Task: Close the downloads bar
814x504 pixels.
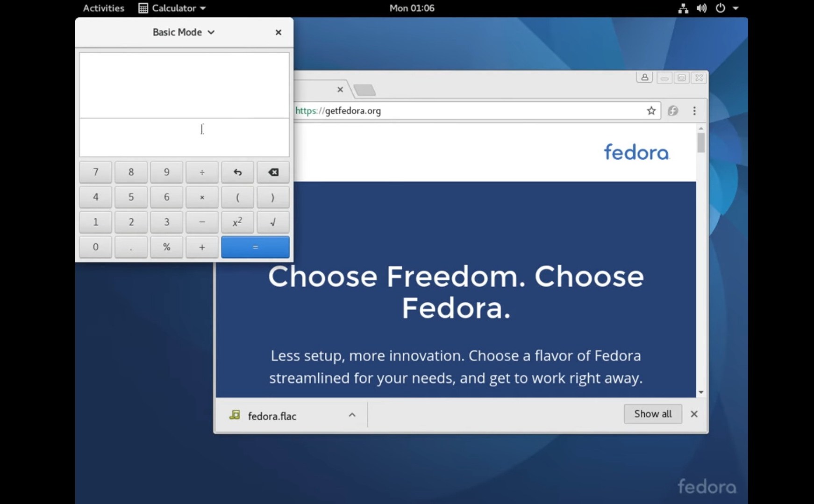Action: [x=694, y=414]
